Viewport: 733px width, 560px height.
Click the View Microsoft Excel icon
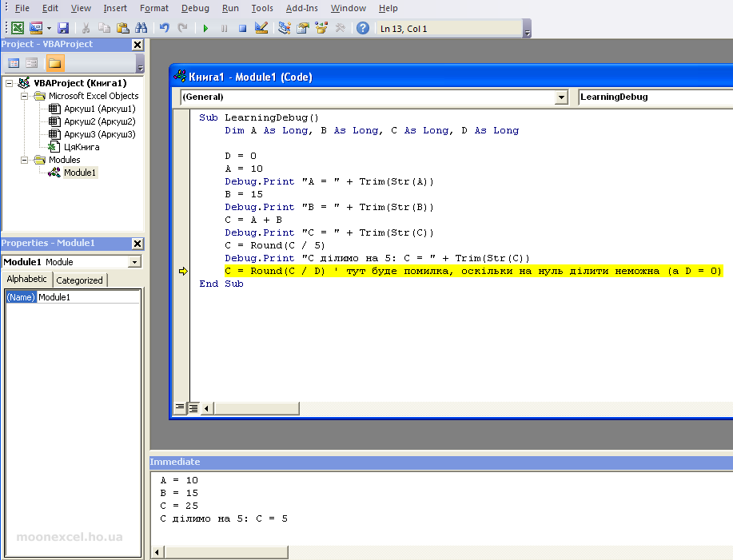tap(17, 28)
